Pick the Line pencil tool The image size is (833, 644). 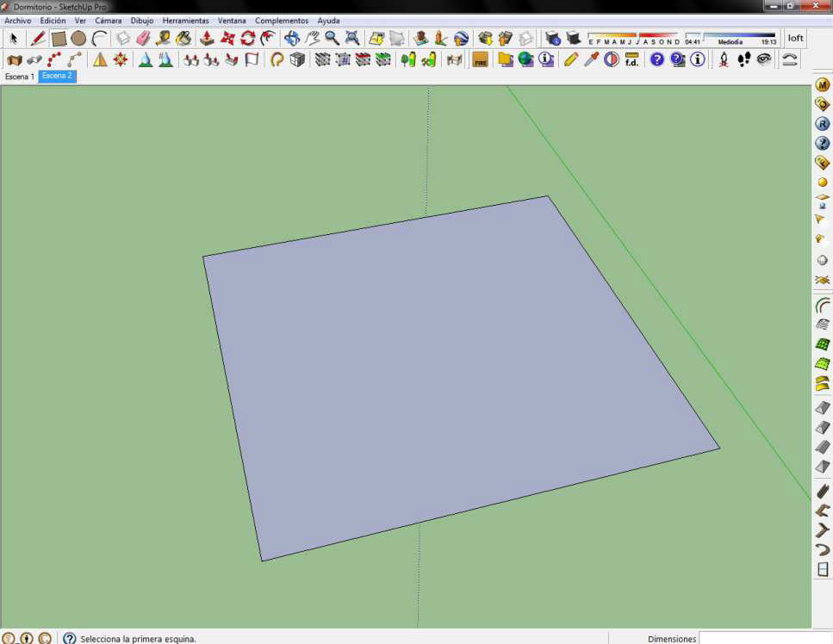(38, 39)
